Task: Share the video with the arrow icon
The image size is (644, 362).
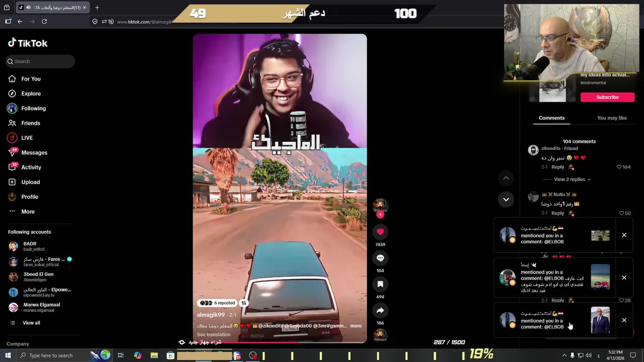Action: pyautogui.click(x=380, y=310)
